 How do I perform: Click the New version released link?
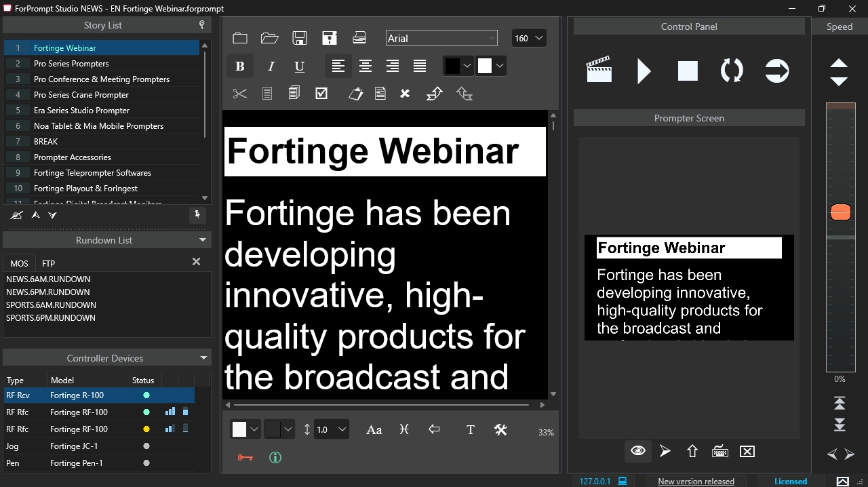(x=696, y=482)
